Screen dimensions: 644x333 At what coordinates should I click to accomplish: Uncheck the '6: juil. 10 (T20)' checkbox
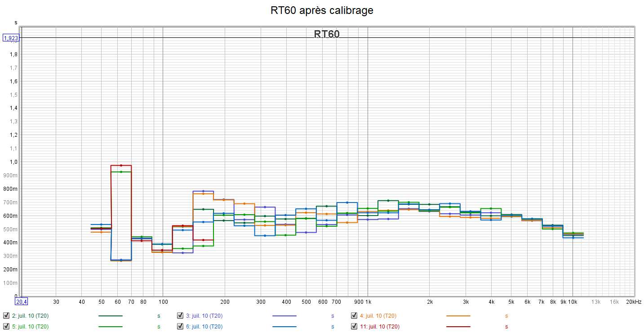coord(180,326)
